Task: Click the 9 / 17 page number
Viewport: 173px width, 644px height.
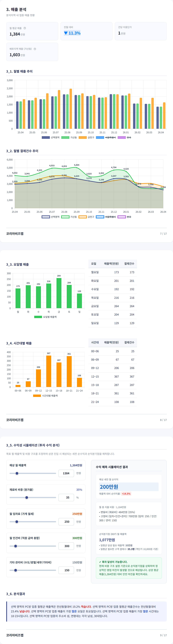Action: coord(164,635)
